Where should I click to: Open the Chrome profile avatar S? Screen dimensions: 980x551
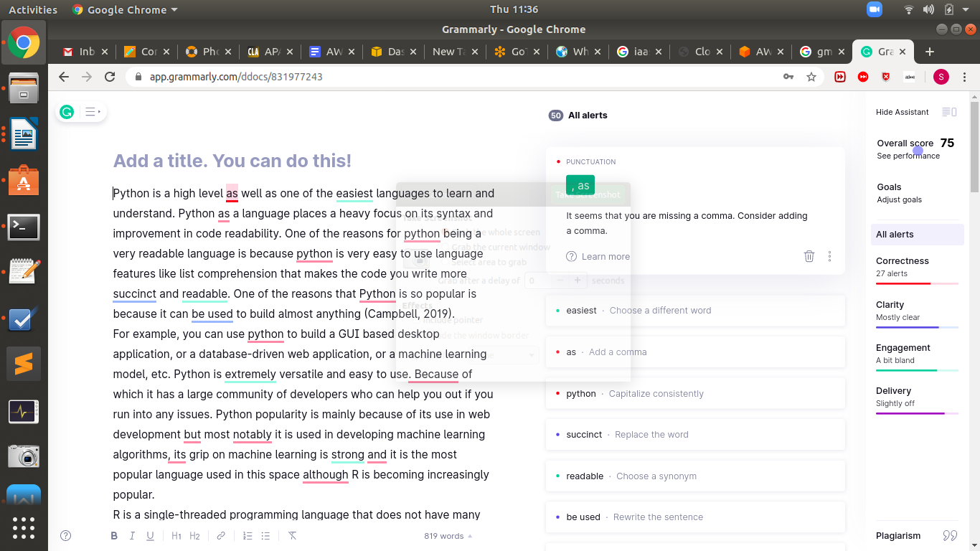tap(941, 77)
